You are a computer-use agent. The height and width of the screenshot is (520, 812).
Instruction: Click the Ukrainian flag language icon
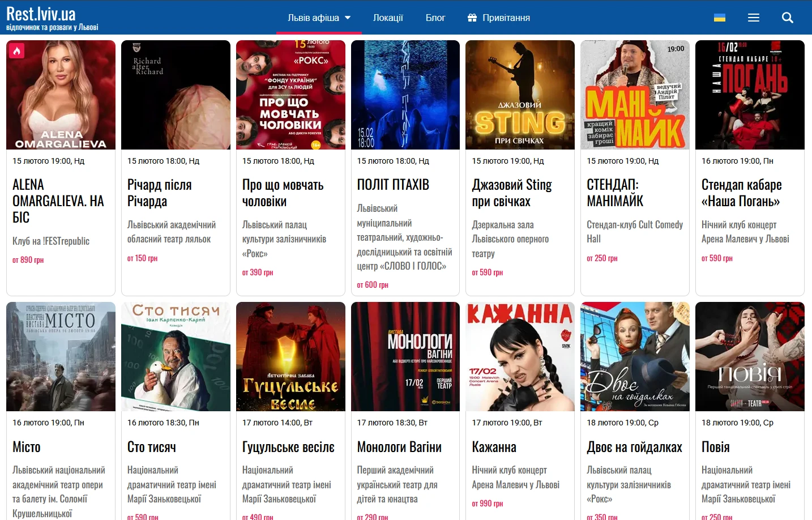click(720, 18)
